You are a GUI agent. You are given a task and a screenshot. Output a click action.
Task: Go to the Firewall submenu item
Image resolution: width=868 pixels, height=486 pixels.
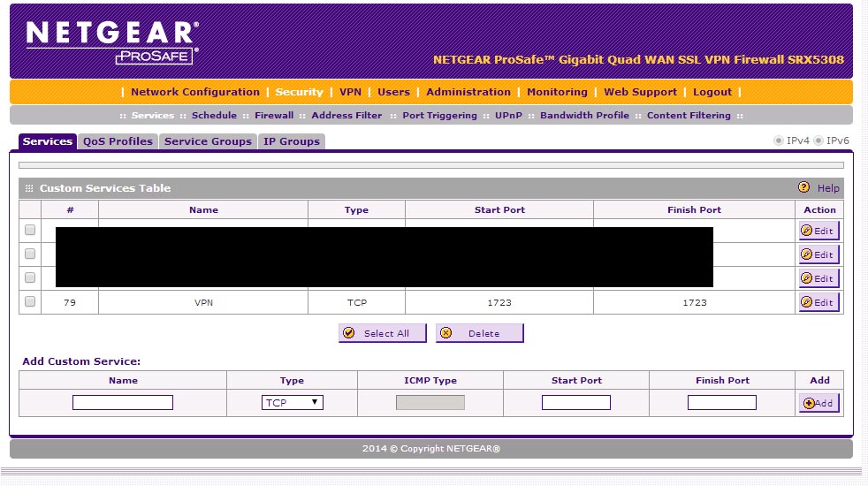(274, 115)
